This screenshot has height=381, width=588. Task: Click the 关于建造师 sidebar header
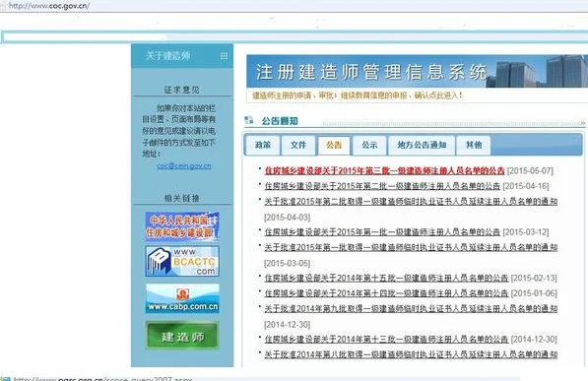tap(182, 56)
